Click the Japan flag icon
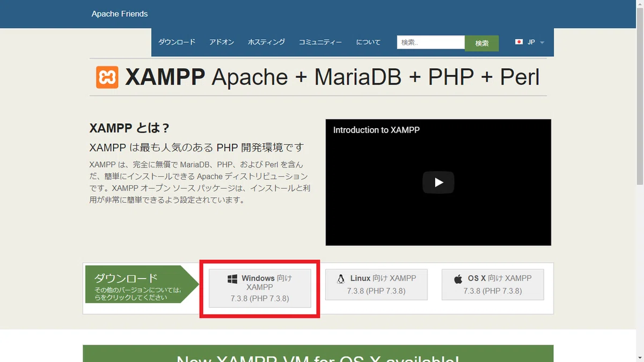The width and height of the screenshot is (644, 362). coord(519,42)
